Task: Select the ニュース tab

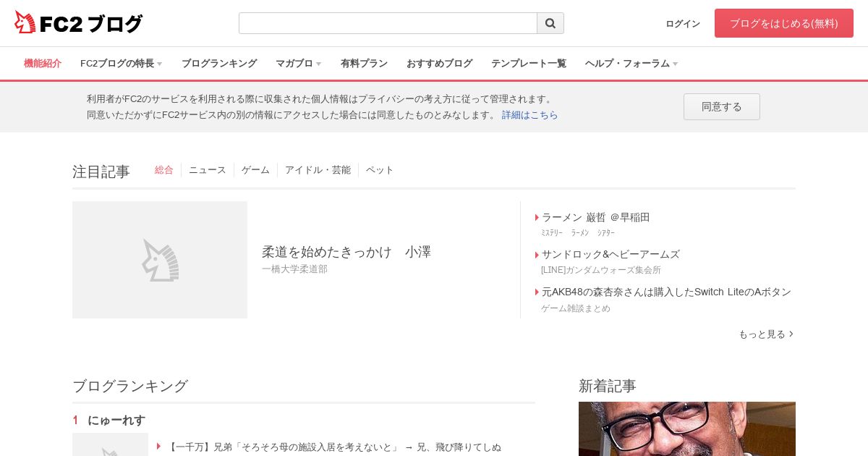Action: point(208,169)
